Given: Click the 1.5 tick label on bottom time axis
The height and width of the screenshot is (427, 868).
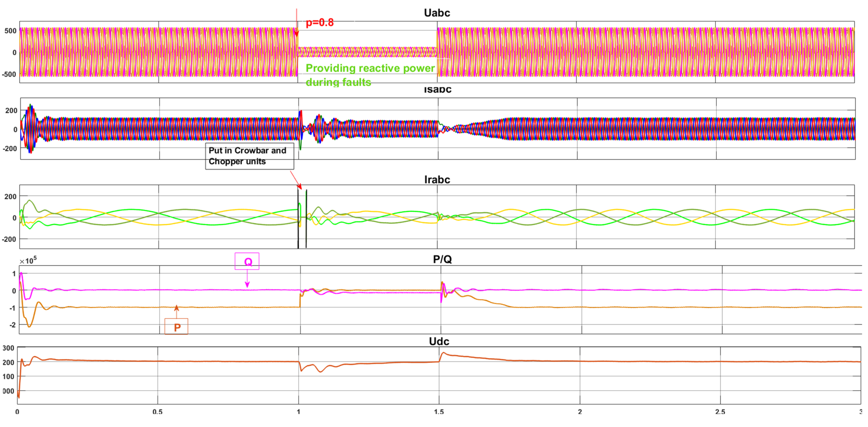Looking at the screenshot, I should [439, 412].
